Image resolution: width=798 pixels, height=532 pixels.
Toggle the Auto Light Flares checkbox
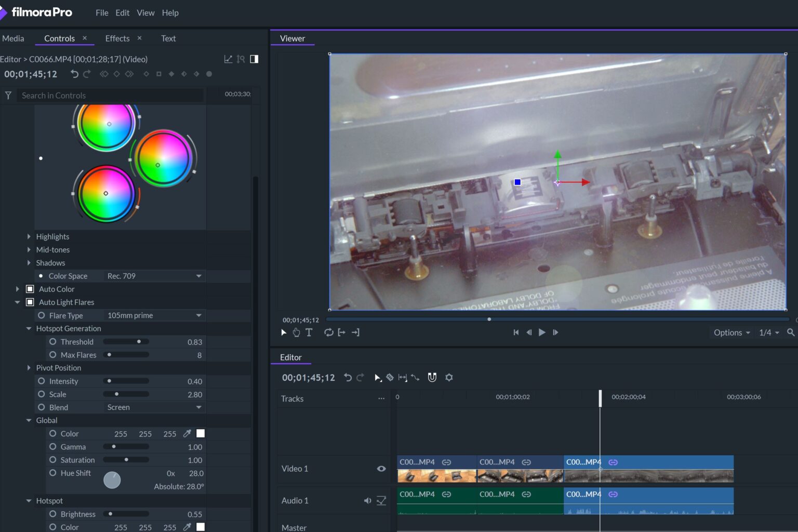(30, 302)
